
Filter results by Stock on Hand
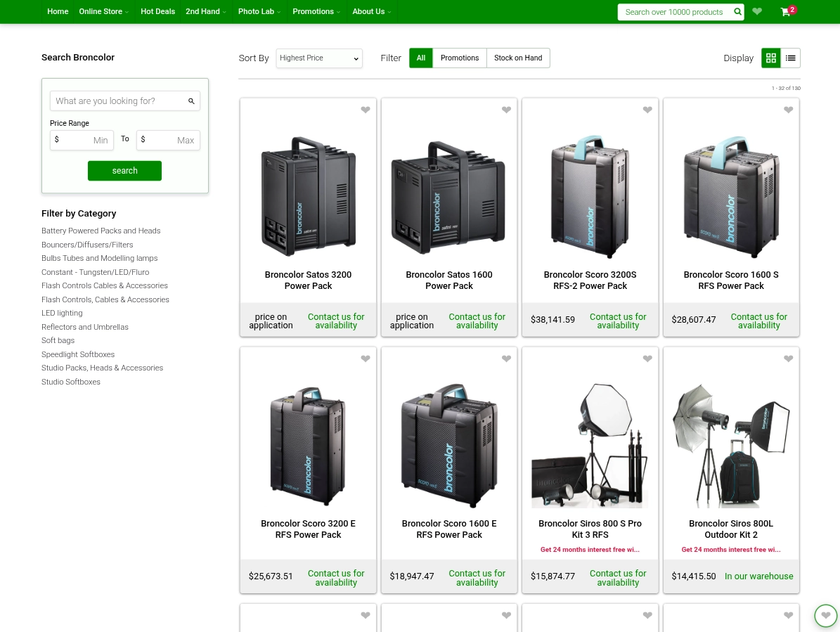[518, 58]
